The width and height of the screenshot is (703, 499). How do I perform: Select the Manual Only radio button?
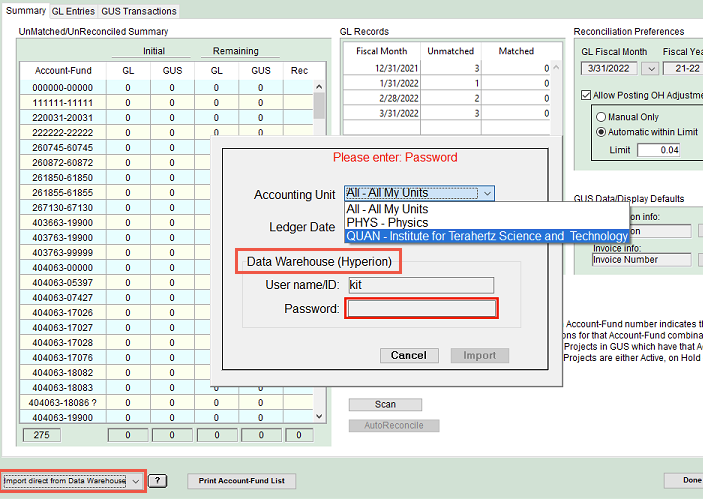pos(602,117)
